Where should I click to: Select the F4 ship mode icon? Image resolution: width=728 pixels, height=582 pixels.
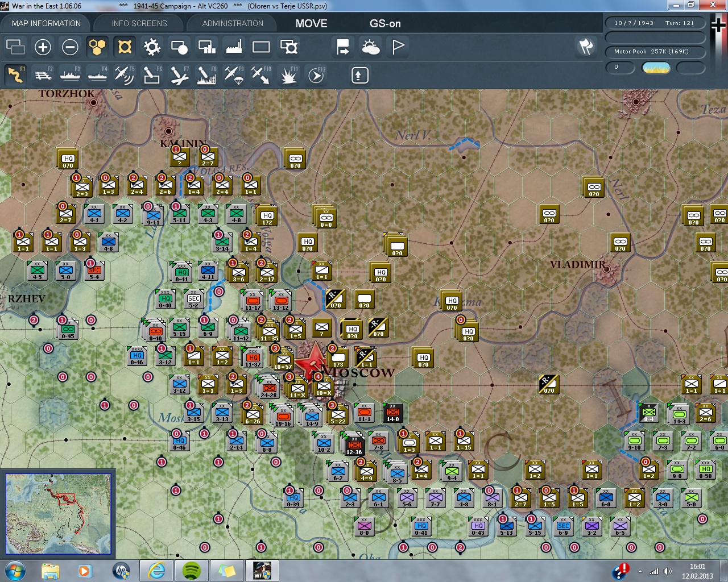click(x=98, y=75)
